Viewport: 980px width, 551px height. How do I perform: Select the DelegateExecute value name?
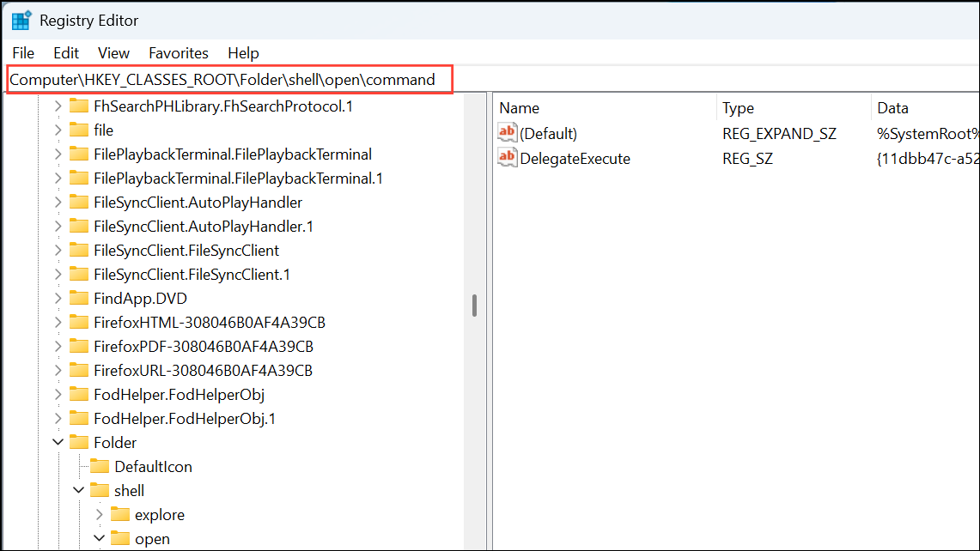pos(575,159)
